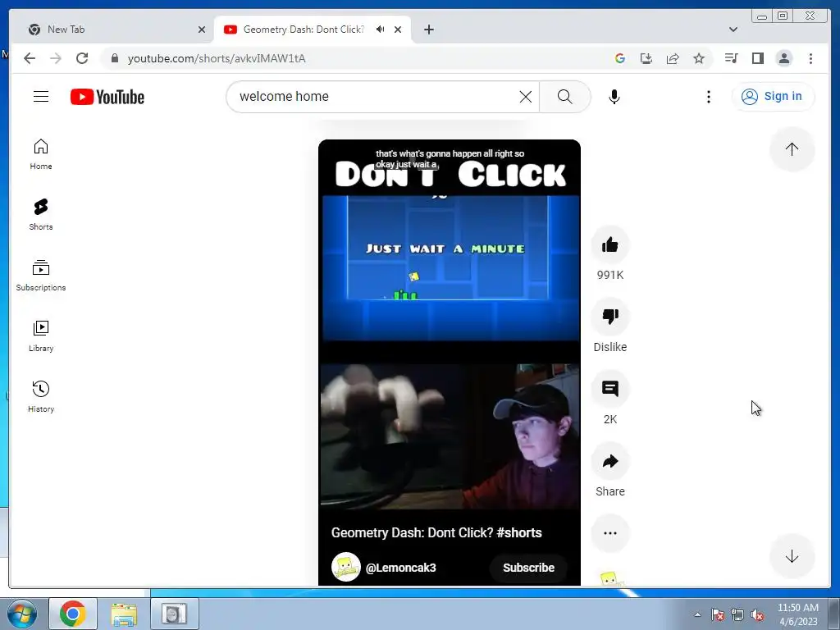Screen dimensions: 840x630
Task: Share this page from the address bar
Action: [x=673, y=58]
